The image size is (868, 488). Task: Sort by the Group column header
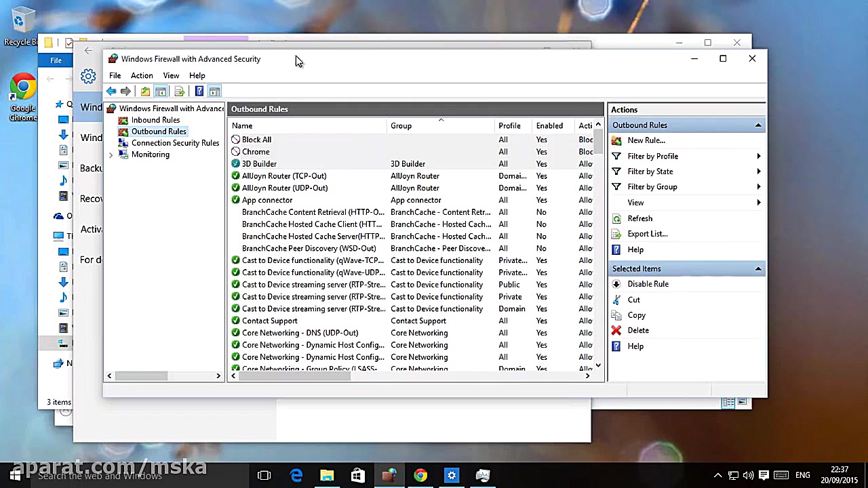(x=441, y=126)
